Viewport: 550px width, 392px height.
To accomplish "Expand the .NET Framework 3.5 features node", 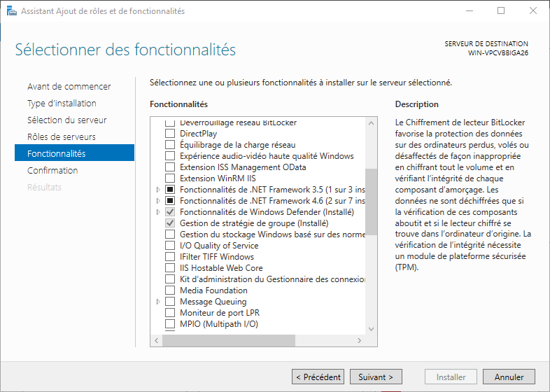I will (x=158, y=190).
